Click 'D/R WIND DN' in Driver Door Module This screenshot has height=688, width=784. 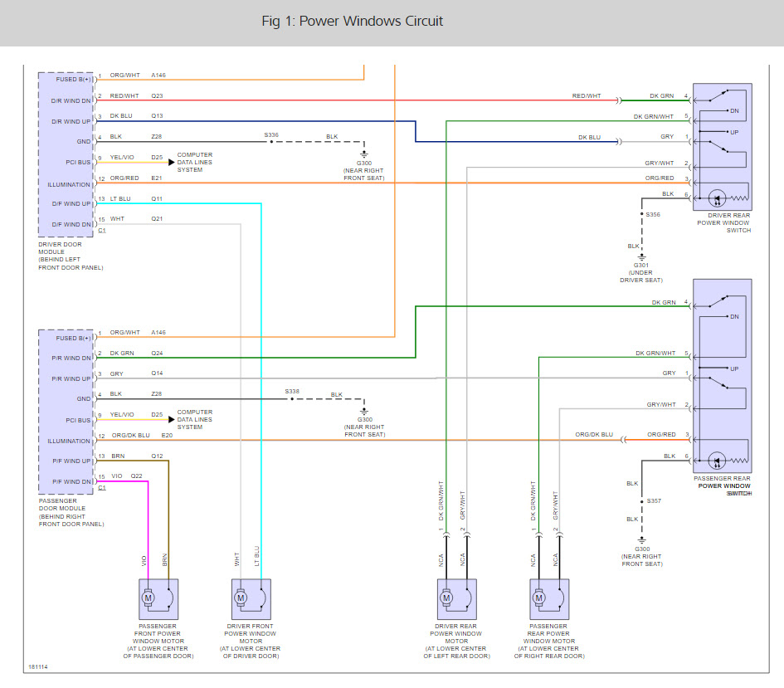pyautogui.click(x=71, y=100)
